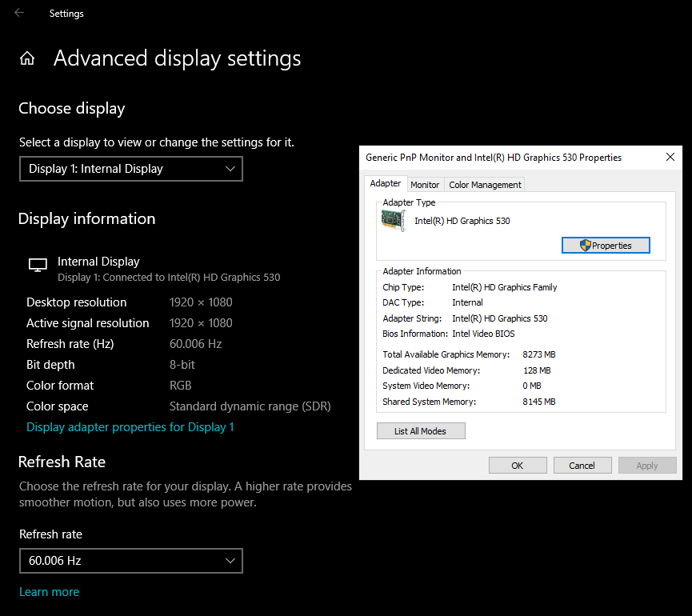Click the 8145 MB shared system memory value
The width and height of the screenshot is (692, 616).
[x=539, y=402]
